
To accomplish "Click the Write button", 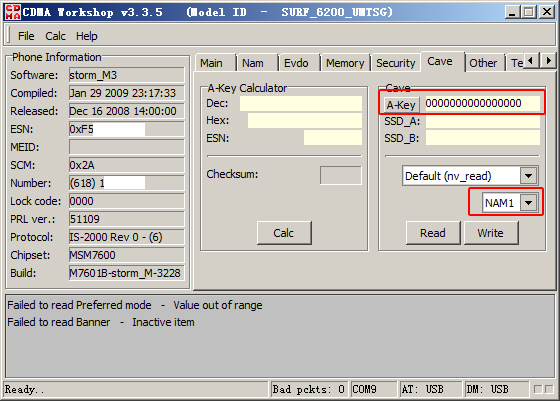I will point(491,233).
